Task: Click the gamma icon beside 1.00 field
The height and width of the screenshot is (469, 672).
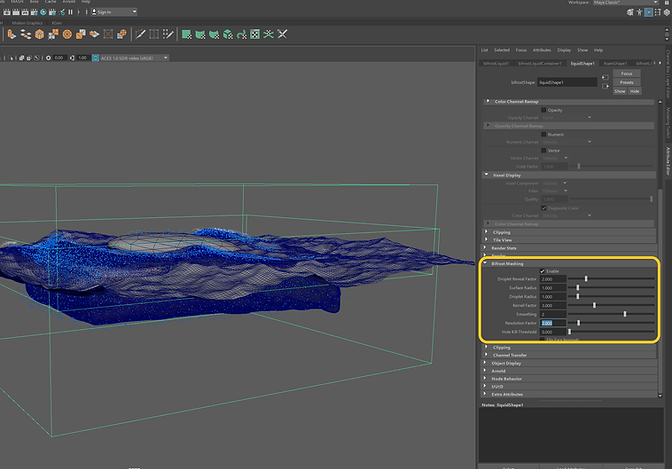Action: pos(72,58)
